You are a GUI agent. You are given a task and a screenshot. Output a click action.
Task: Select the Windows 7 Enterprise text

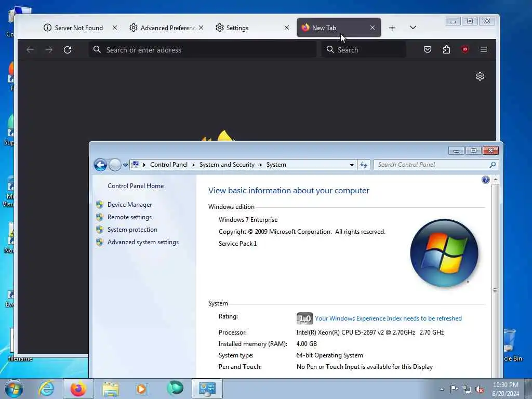(x=248, y=220)
